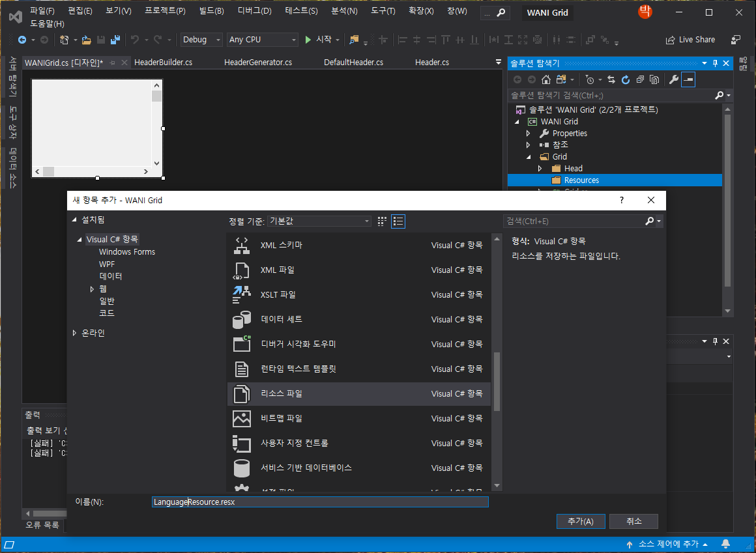
Task: Select the Windows Forms category
Action: (127, 252)
